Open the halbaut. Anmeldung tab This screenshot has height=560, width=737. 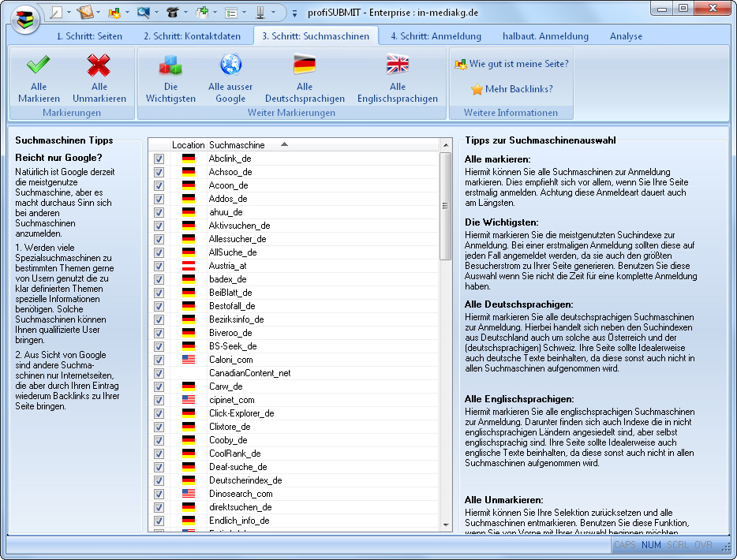pos(545,36)
